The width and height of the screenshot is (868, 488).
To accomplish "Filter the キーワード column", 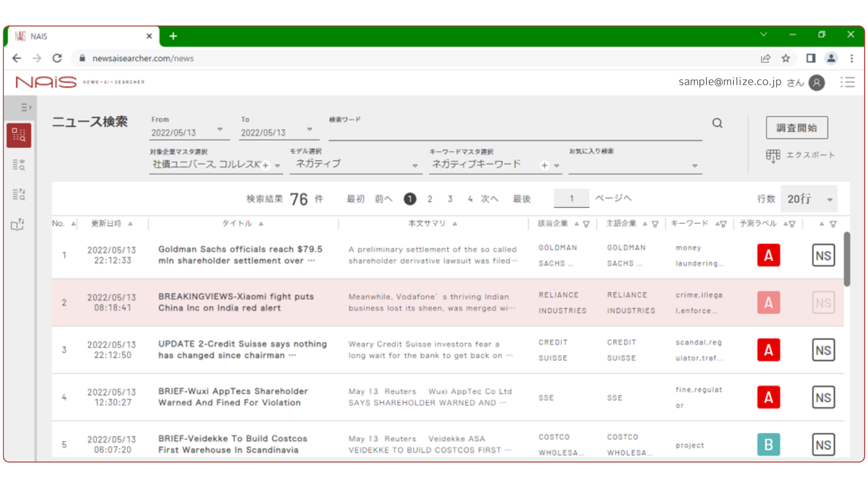I will tap(723, 224).
